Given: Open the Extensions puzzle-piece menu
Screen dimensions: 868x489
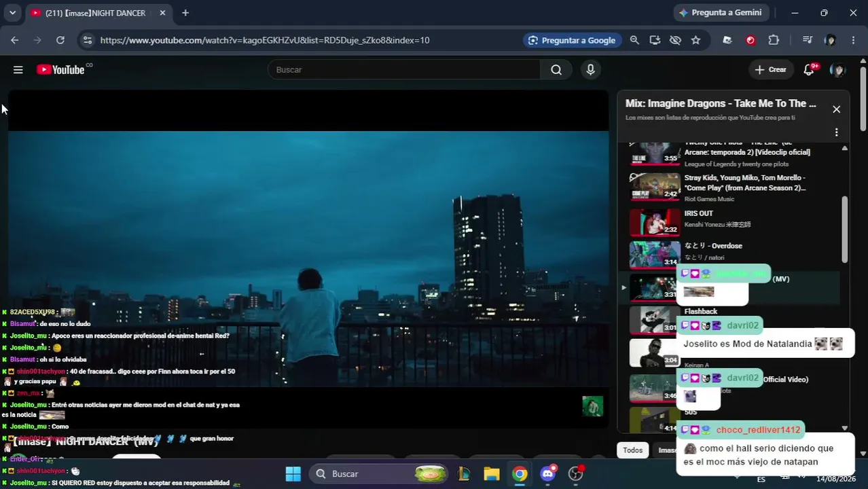Looking at the screenshot, I should (x=774, y=40).
